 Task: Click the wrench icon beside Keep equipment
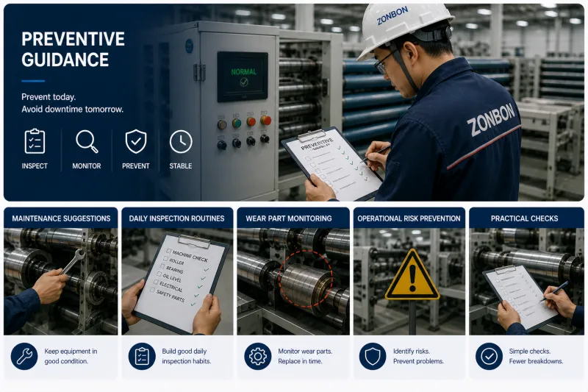click(24, 356)
